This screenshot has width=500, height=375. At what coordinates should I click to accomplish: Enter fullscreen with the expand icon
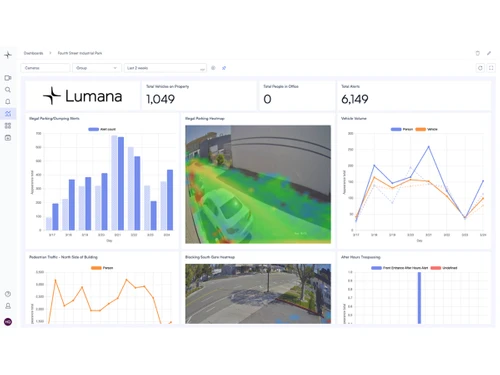[491, 68]
